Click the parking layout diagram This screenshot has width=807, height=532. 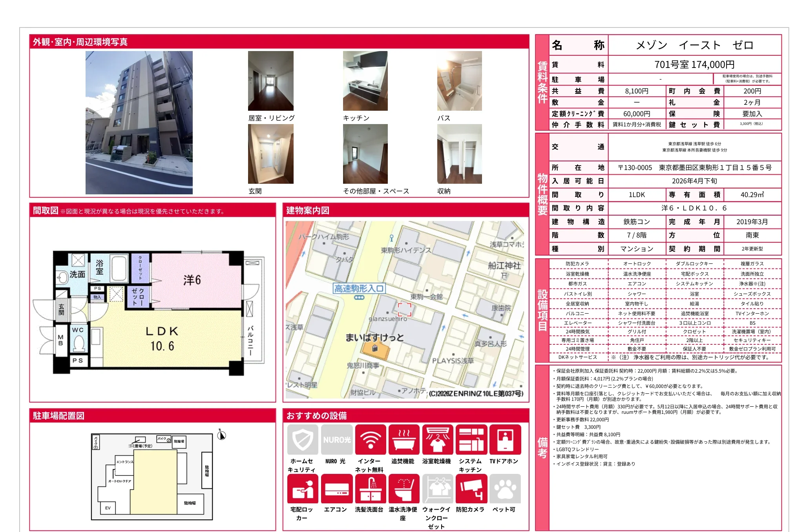[x=152, y=477]
